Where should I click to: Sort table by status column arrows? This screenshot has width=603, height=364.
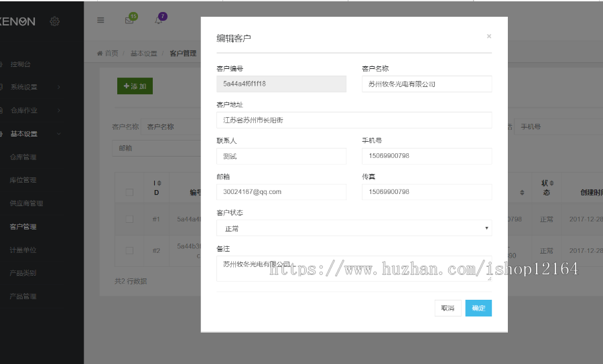point(551,183)
